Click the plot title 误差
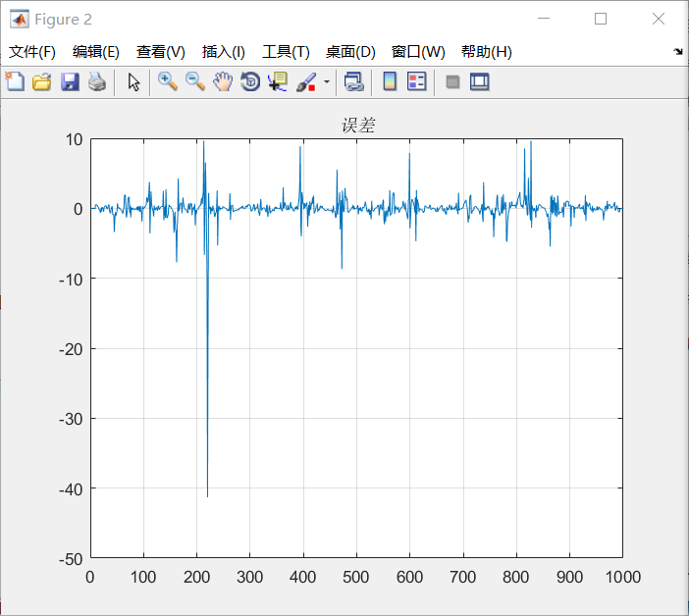The image size is (689, 616). (x=358, y=126)
